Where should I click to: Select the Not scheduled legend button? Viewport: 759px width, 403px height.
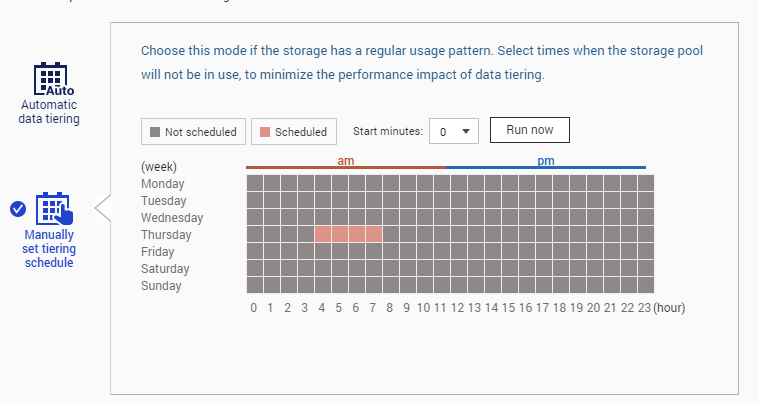tap(193, 131)
